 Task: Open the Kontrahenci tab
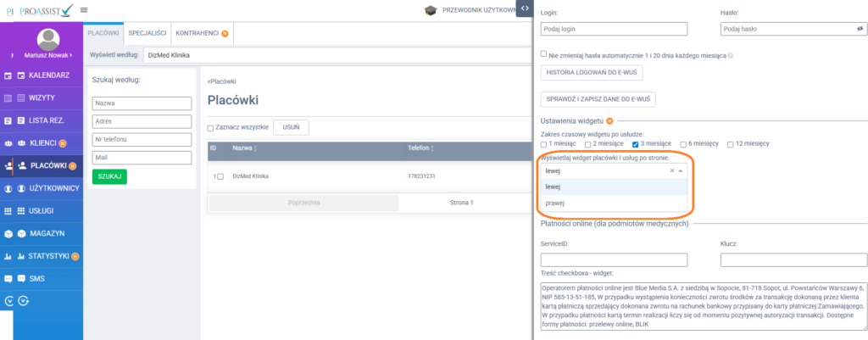point(202,33)
